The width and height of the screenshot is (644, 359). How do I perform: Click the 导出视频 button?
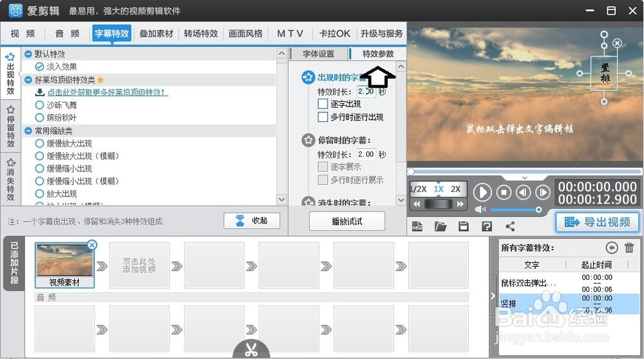point(598,222)
